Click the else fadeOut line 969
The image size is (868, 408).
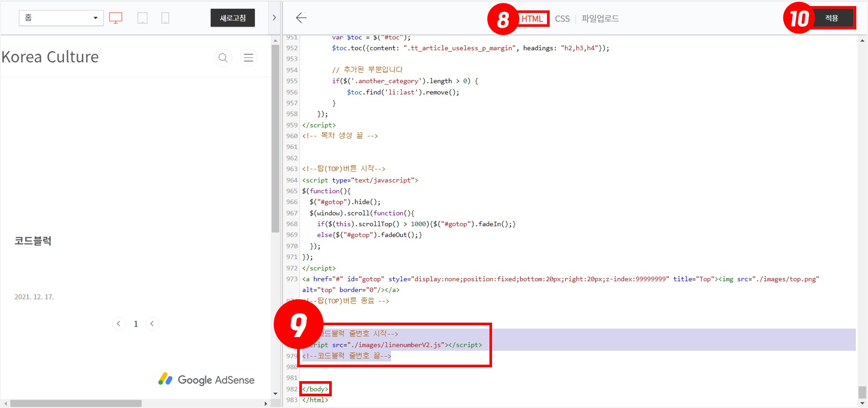(x=369, y=235)
